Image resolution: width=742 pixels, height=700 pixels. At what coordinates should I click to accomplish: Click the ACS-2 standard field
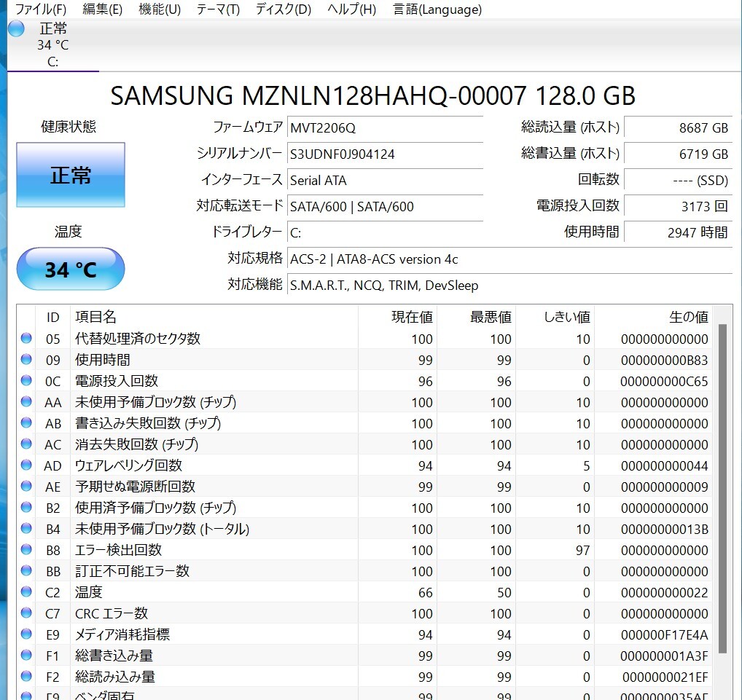click(509, 259)
